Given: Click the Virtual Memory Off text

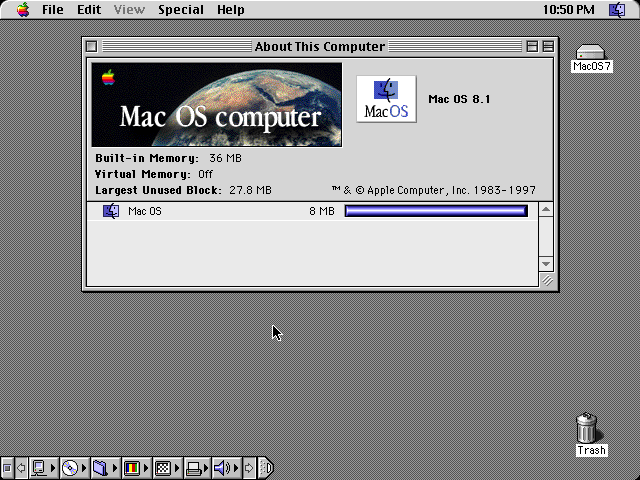Looking at the screenshot, I should click(x=154, y=174).
